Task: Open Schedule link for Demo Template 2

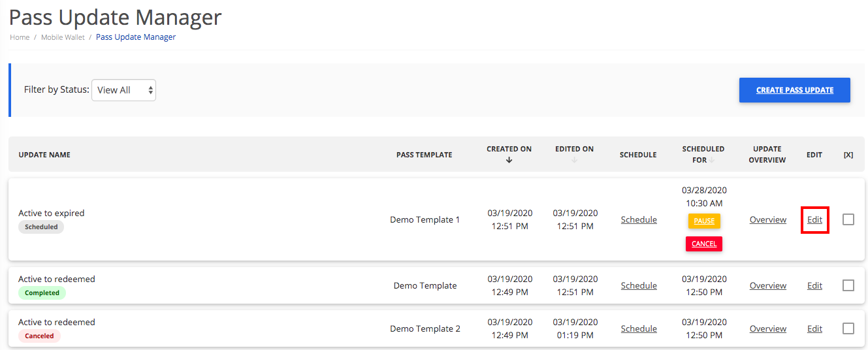Action: tap(638, 328)
